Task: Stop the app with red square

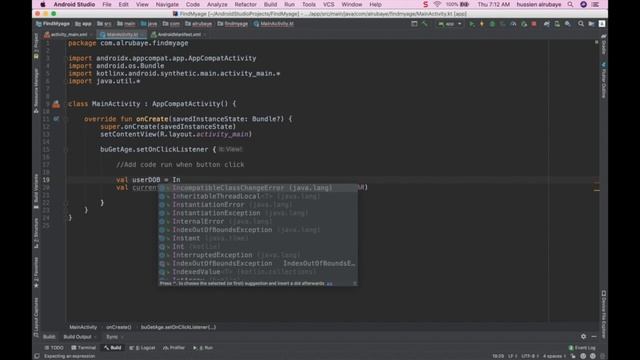Action: [534, 24]
